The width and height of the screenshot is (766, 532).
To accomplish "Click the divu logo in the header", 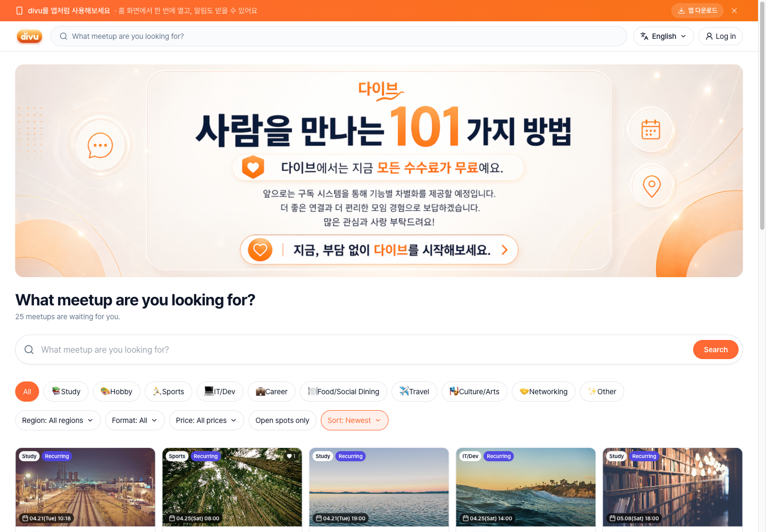I will [29, 36].
